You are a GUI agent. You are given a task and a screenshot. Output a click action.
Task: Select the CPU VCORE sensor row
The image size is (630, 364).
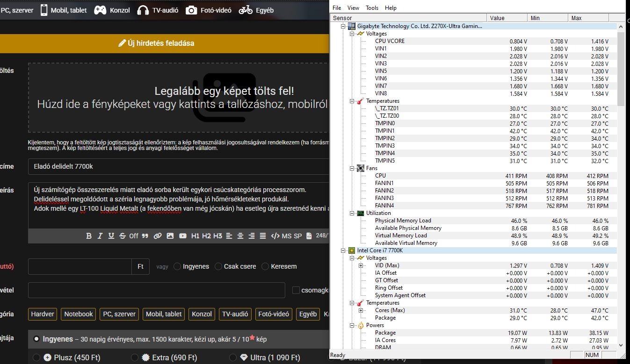(x=473, y=41)
